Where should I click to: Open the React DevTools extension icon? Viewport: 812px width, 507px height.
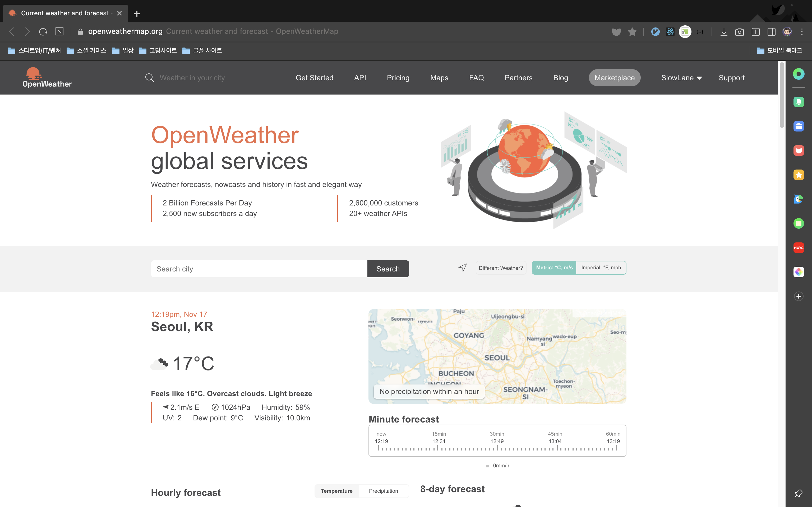click(x=670, y=31)
